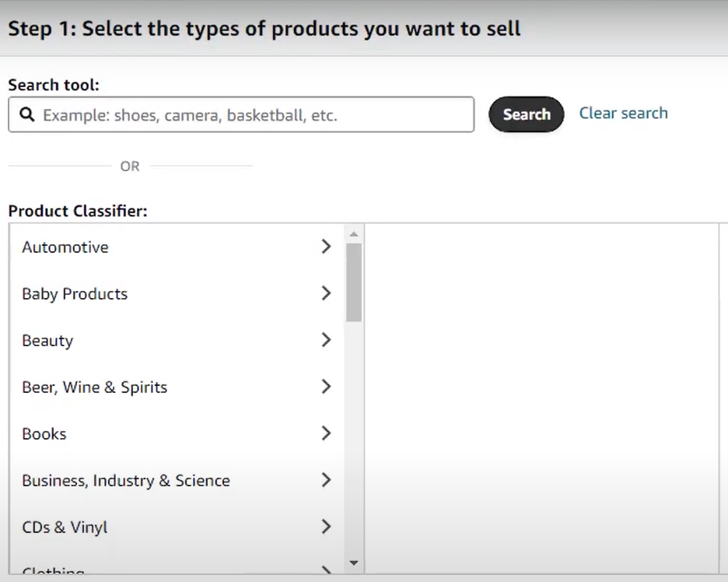
Task: Click the scrollbar up arrow
Action: coord(354,234)
